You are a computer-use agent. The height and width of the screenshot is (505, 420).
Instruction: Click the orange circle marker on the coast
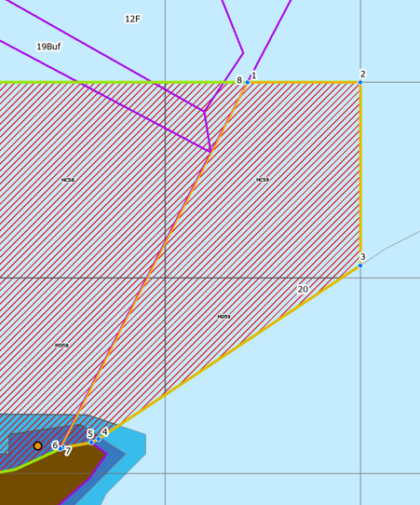(x=37, y=446)
